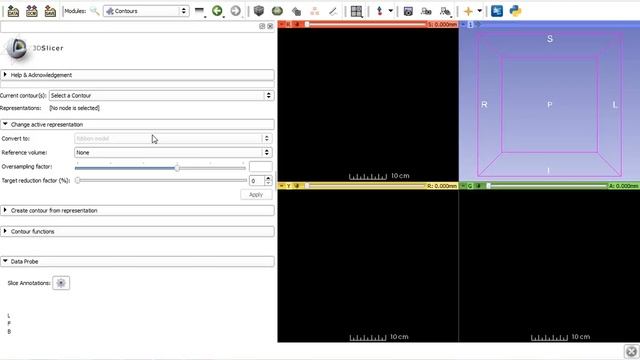The image size is (640, 360).
Task: Select the mouse interaction mode arrow icon
Action: tap(380, 11)
